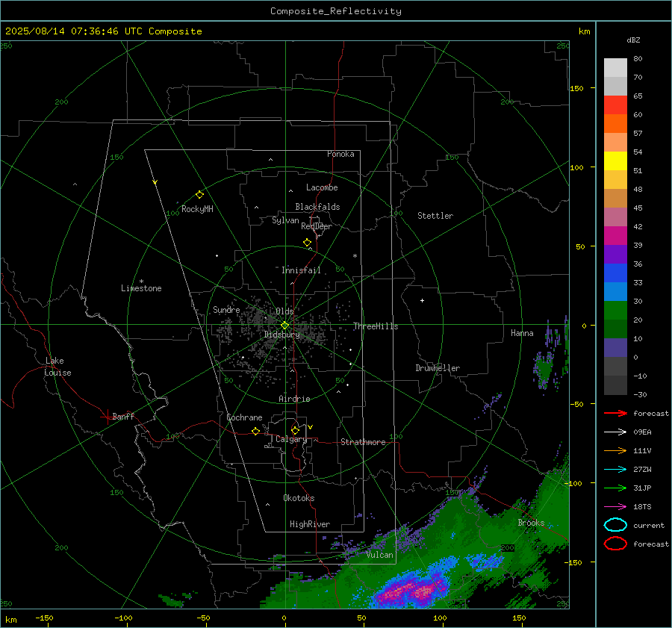Click the Lacombe city label
Viewport: 672px width, 628px height.
(x=322, y=187)
